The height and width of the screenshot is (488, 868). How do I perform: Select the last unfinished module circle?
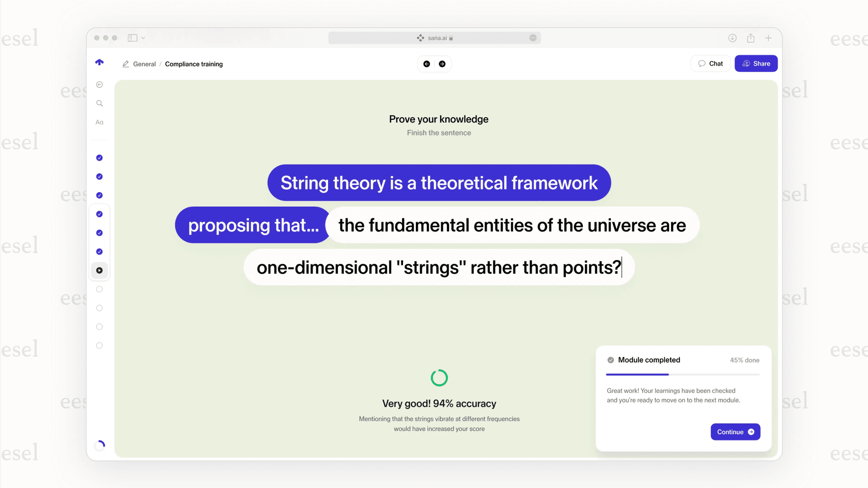pos(99,345)
